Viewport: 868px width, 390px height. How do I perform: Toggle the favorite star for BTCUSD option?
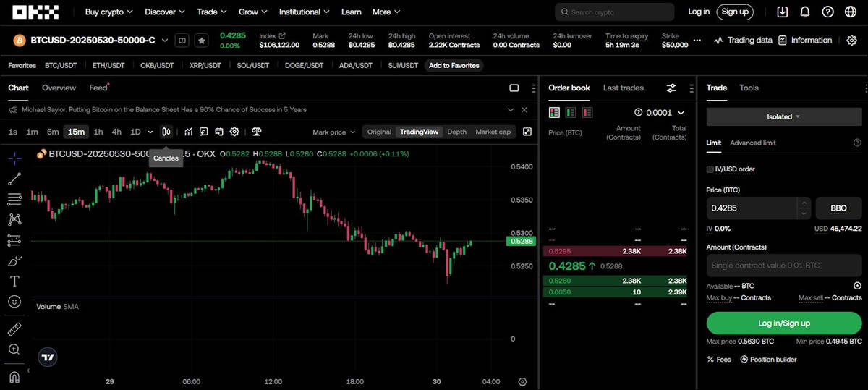[x=202, y=41]
